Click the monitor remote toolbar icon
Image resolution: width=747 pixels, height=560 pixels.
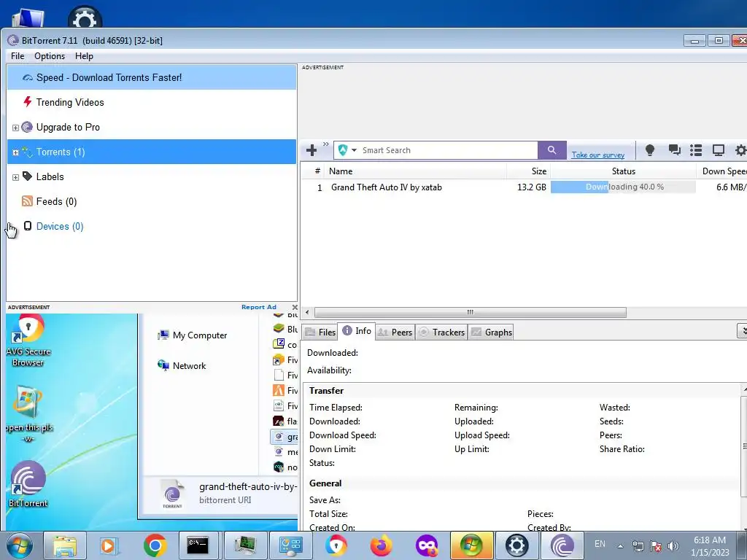click(x=719, y=150)
